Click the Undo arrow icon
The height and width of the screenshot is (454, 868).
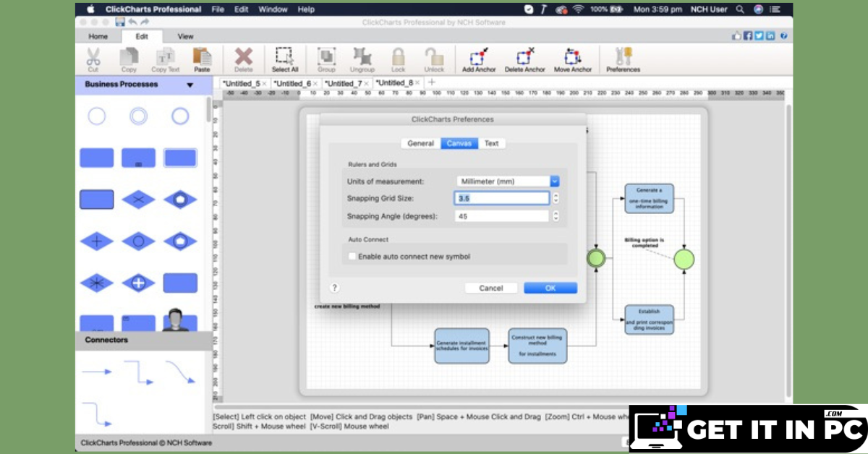pyautogui.click(x=132, y=22)
